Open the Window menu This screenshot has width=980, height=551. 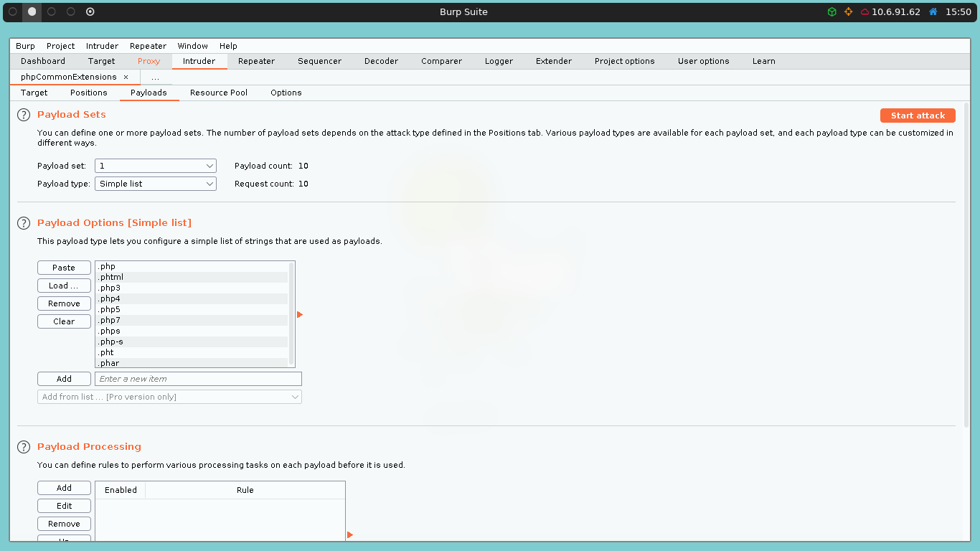192,46
